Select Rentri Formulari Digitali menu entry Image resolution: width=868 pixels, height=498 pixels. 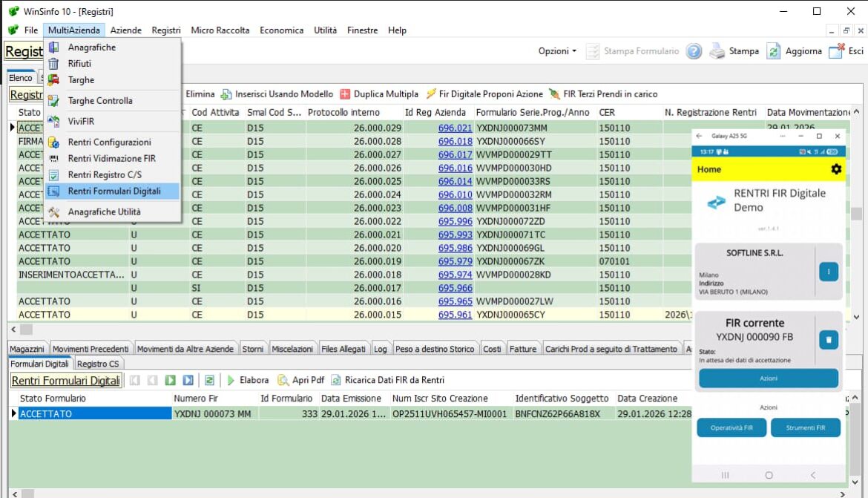tap(114, 191)
